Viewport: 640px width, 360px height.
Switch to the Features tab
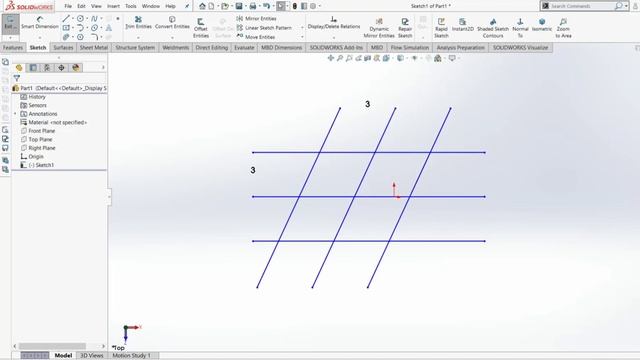(13, 48)
